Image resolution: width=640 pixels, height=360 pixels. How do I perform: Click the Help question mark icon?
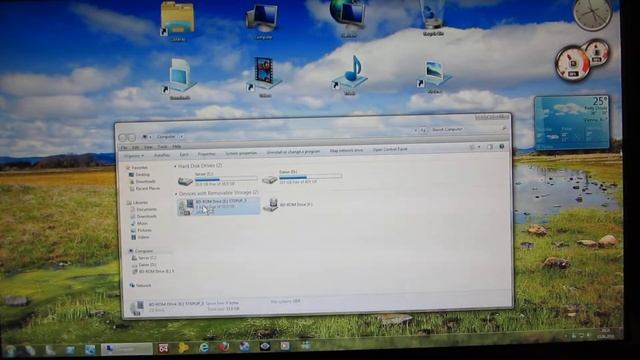click(502, 147)
